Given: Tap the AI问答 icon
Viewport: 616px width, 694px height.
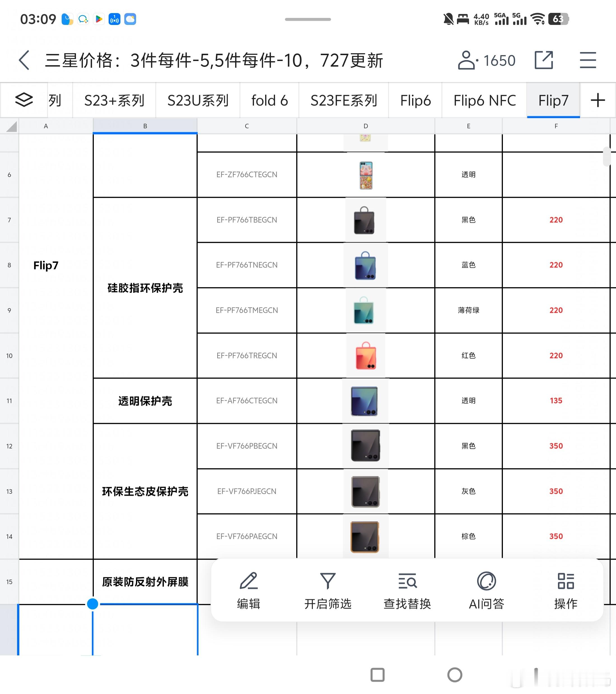Looking at the screenshot, I should 487,581.
